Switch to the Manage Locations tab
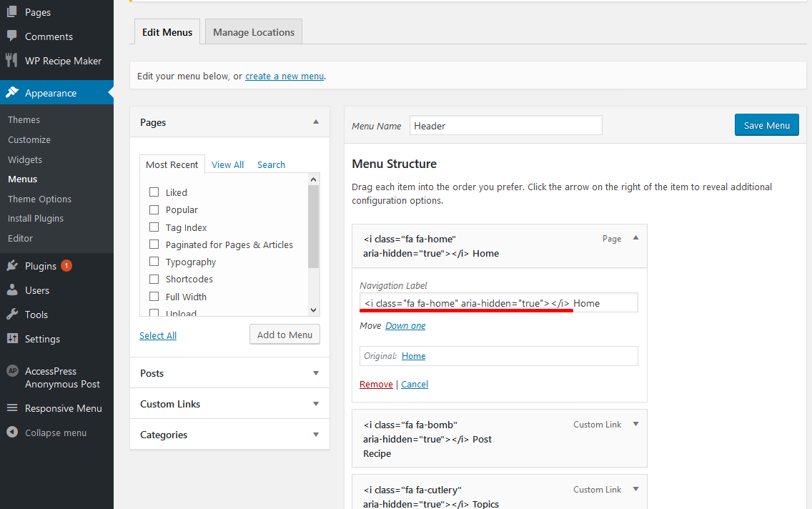This screenshot has height=509, width=812. click(x=254, y=32)
